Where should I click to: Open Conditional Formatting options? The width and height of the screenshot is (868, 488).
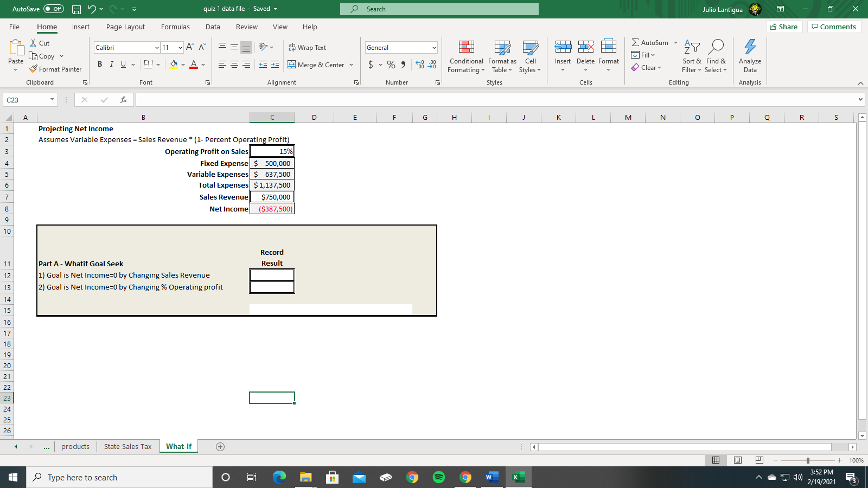pos(465,57)
